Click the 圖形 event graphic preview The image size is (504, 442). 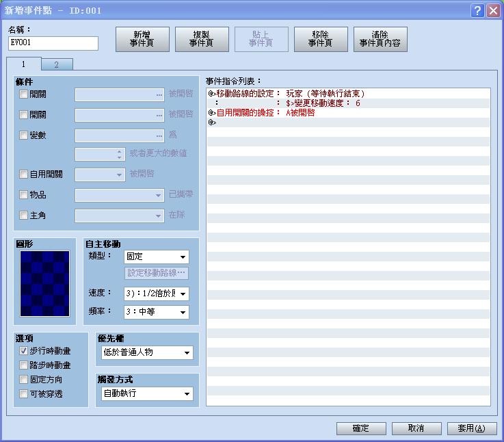44,284
